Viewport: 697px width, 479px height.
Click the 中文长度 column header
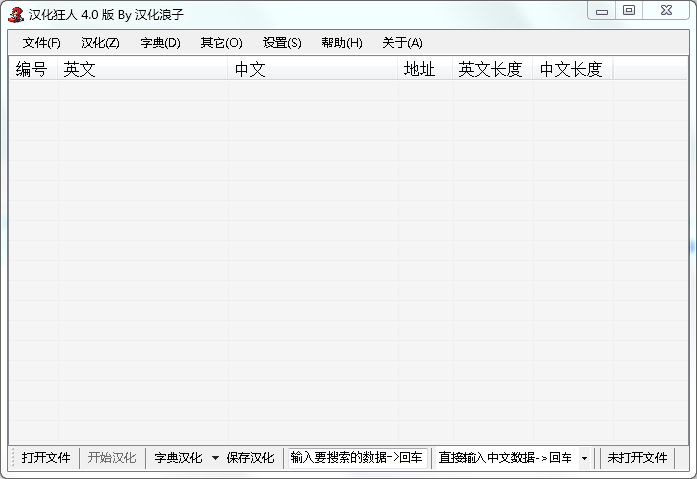tap(572, 69)
